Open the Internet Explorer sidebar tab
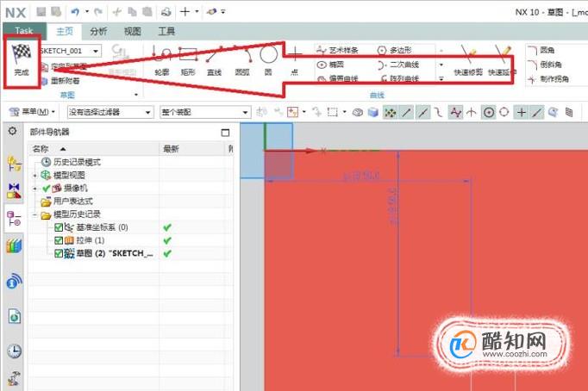Viewport: 588px width, 391px height. tap(14, 316)
